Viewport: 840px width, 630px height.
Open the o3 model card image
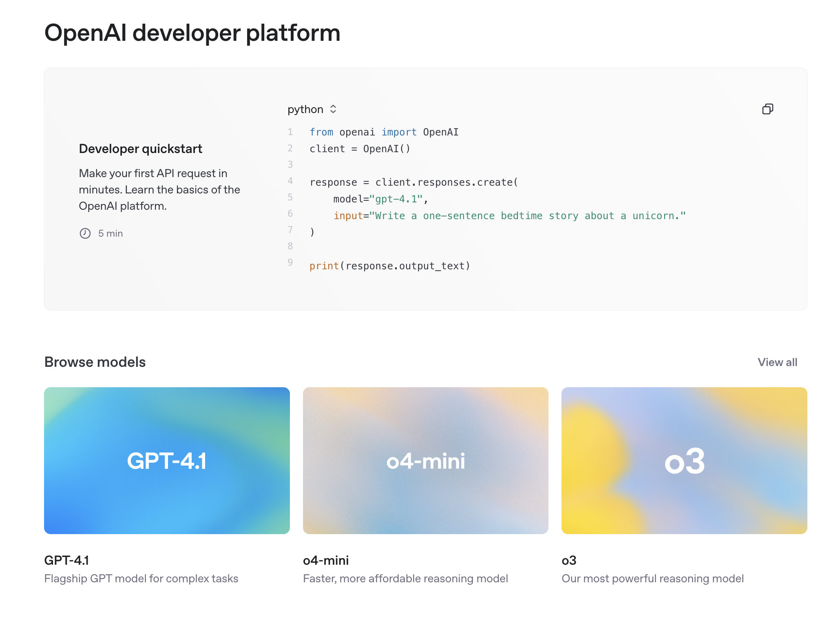click(x=684, y=460)
